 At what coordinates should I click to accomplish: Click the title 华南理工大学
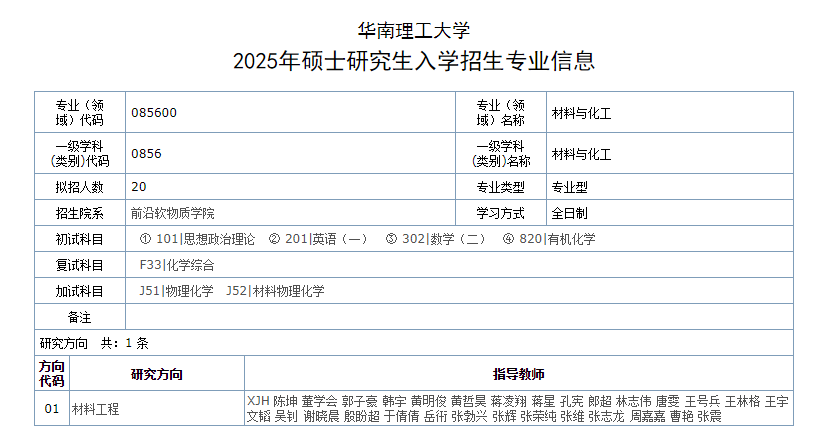414,31
